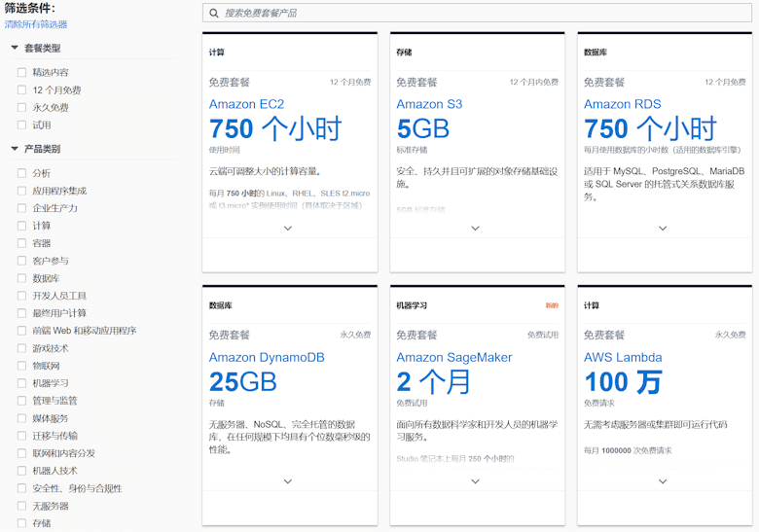Click 无需考虑服务器或集群即可运行代码 description
The image size is (759, 532).
[x=656, y=425]
